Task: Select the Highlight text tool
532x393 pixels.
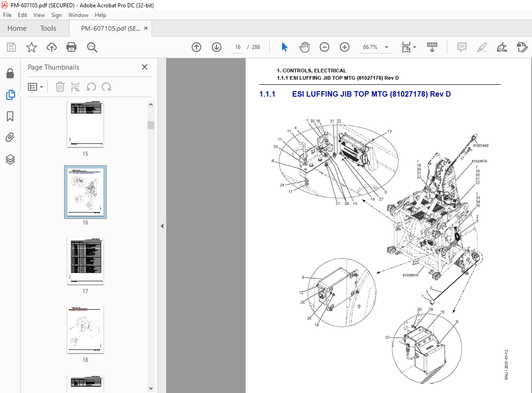Action: [482, 47]
